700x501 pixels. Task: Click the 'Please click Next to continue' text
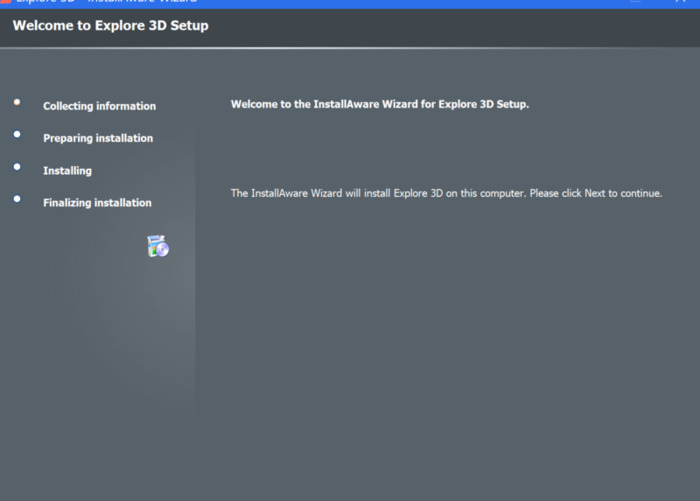[x=596, y=193]
